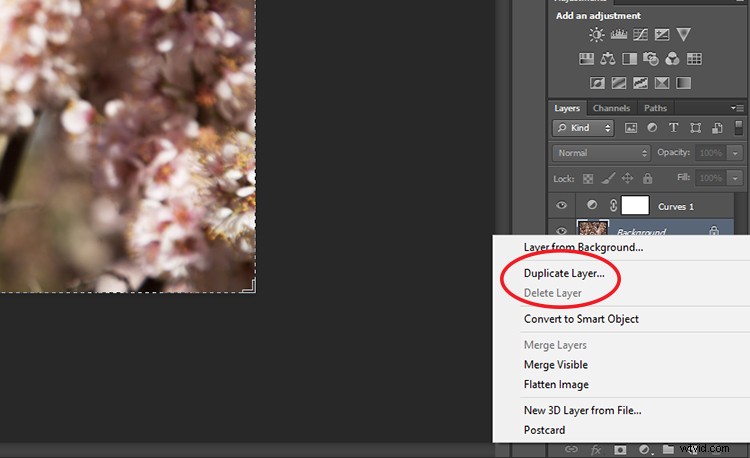Add a Black & White adjustment
750x458 pixels.
(x=629, y=59)
